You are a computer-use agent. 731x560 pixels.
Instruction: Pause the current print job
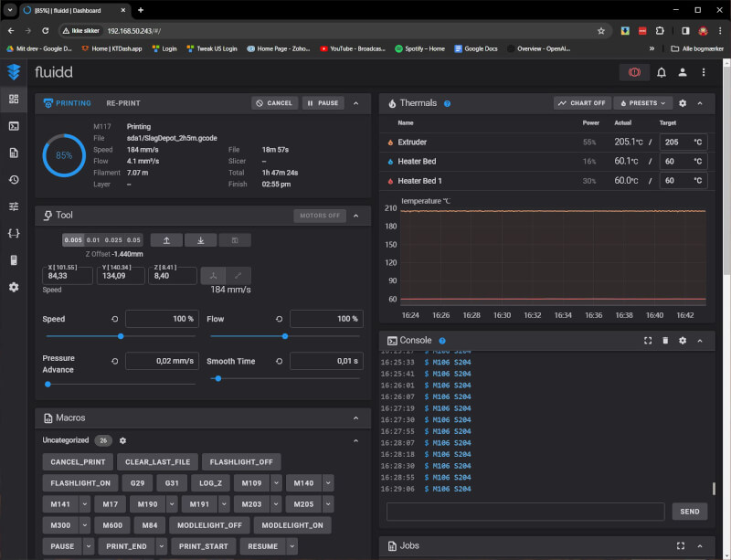click(322, 103)
